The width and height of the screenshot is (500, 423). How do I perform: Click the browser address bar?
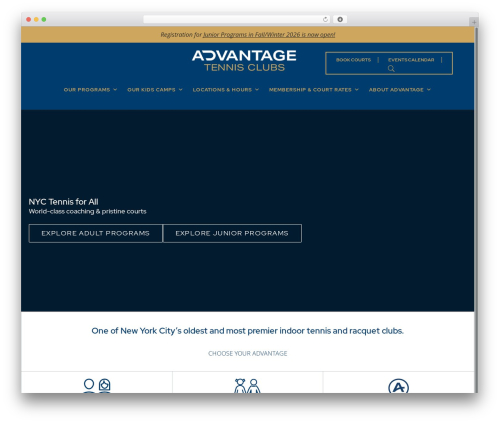pos(237,20)
